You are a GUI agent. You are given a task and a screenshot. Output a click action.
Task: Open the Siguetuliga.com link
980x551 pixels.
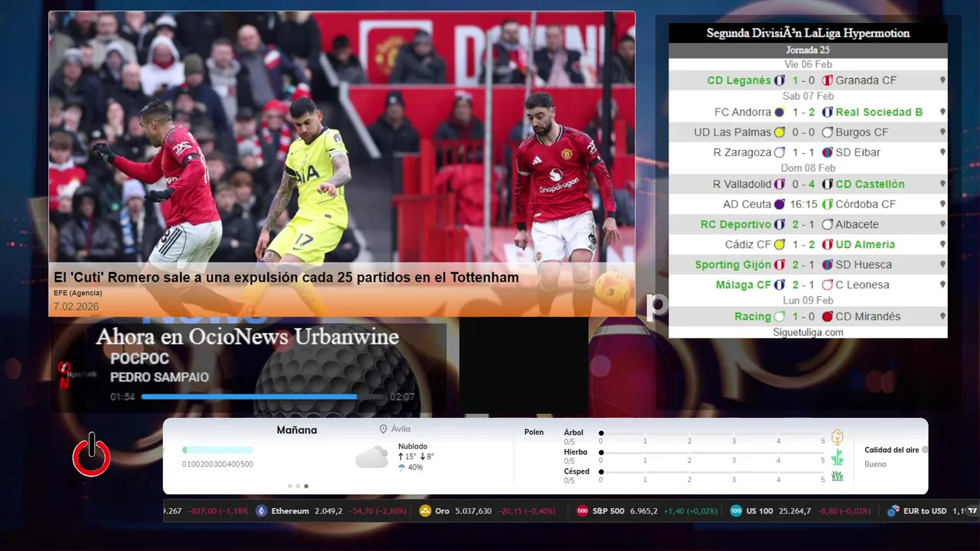tap(808, 332)
